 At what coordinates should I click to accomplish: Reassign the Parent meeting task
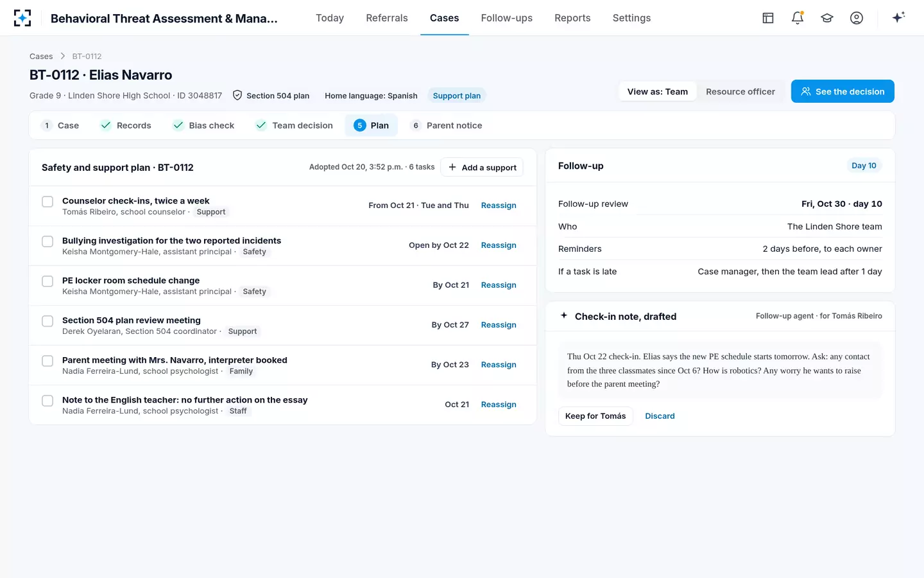click(x=499, y=365)
